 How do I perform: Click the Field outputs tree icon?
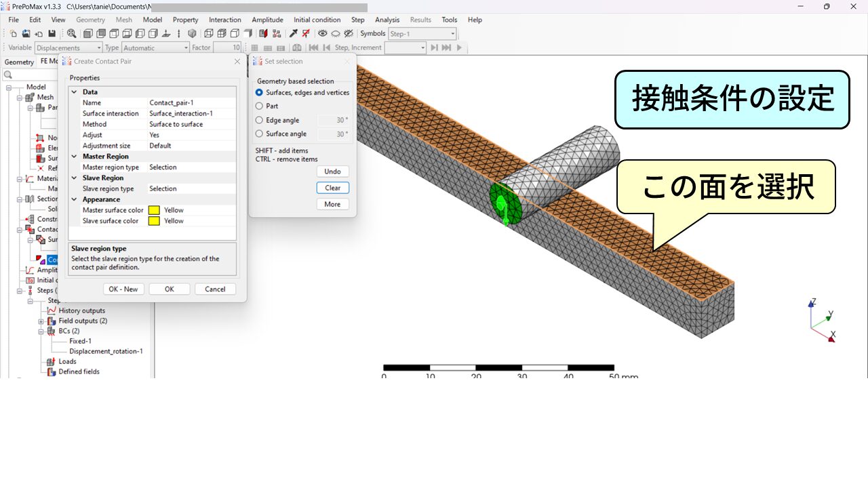[52, 321]
